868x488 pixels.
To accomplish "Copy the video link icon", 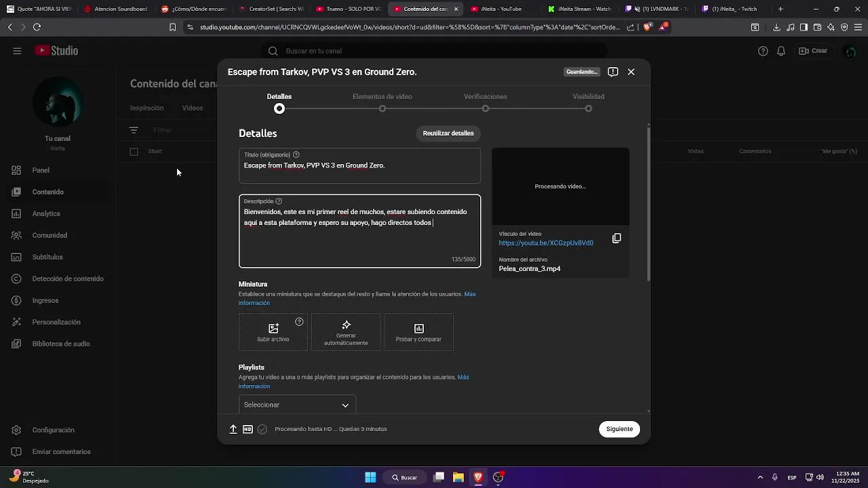I will (616, 238).
